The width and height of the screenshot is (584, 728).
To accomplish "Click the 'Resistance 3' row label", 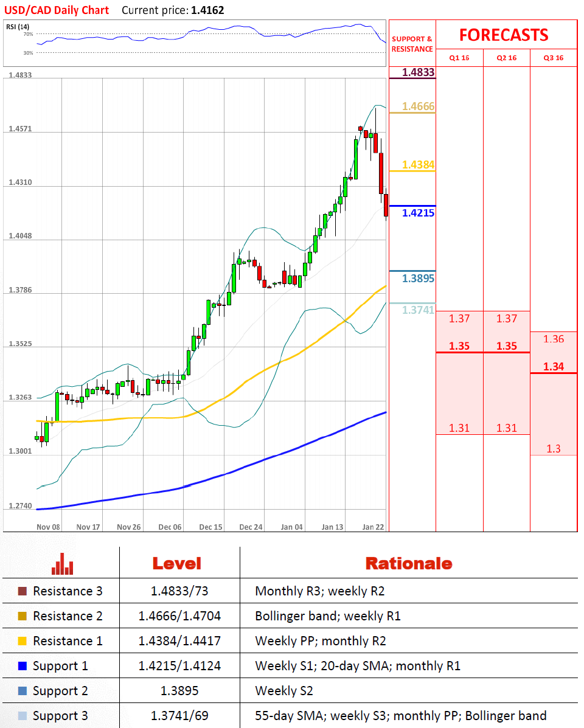I will 68,591.
